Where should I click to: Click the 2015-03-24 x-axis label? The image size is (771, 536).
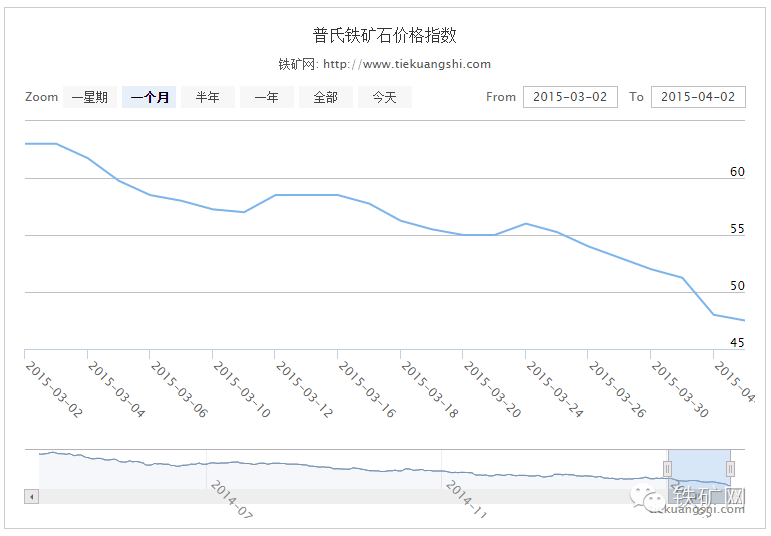click(554, 389)
